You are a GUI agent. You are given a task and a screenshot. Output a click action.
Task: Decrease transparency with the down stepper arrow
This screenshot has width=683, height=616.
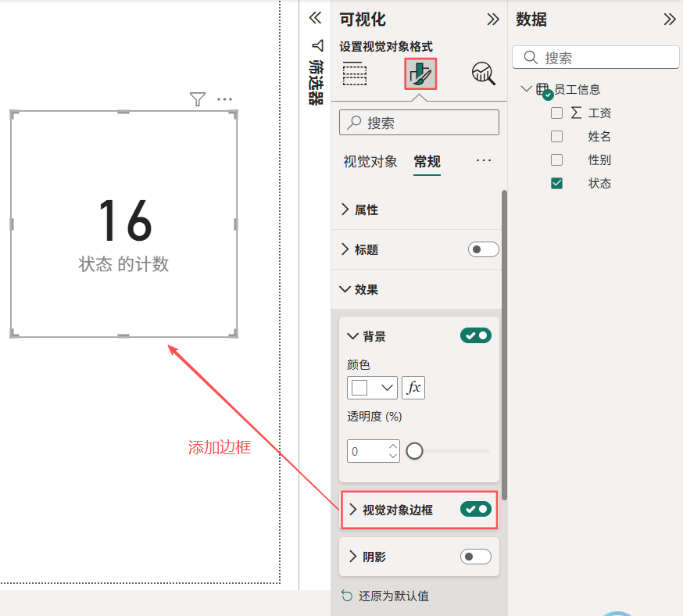pyautogui.click(x=393, y=456)
